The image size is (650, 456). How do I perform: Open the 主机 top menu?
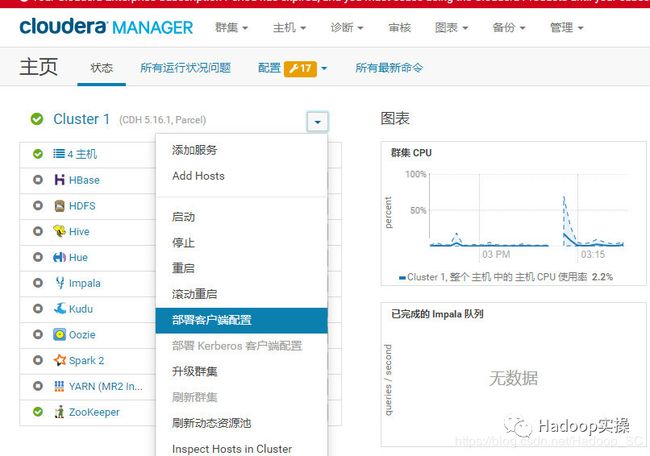289,27
